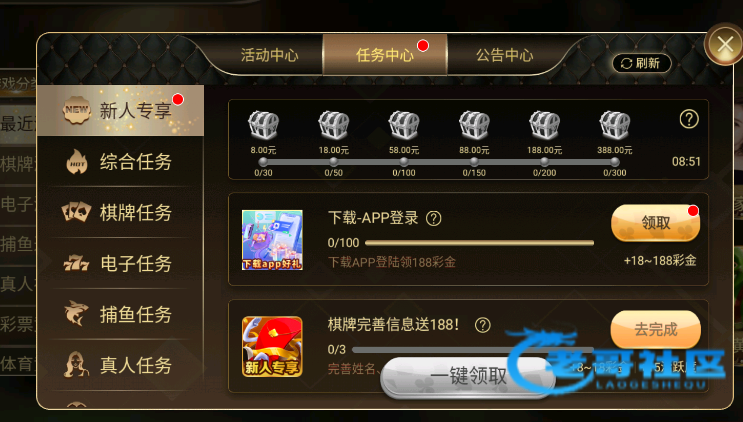The image size is (743, 422).
Task: Click the 去完成 button
Action: (x=655, y=329)
